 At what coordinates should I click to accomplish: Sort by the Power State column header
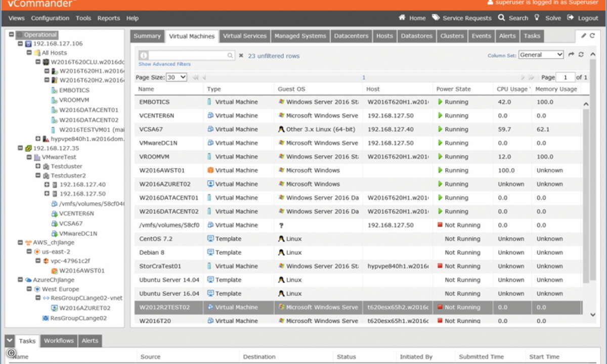pos(453,89)
